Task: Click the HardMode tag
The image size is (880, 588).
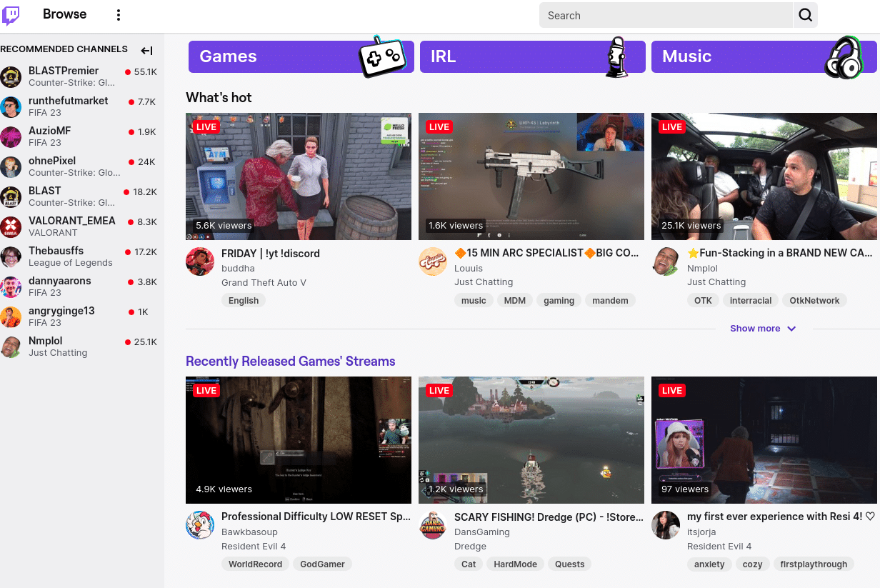Action: 515,564
